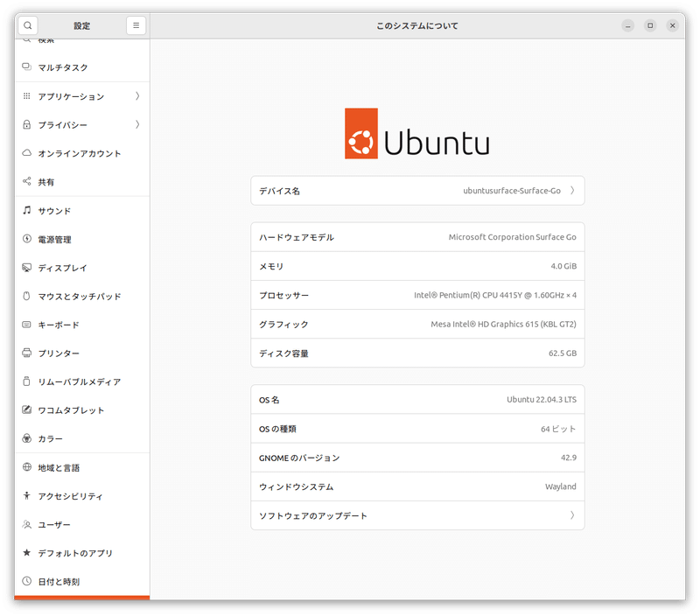The height and width of the screenshot is (616, 700).
Task: Click the サウンド music note icon
Action: [27, 210]
